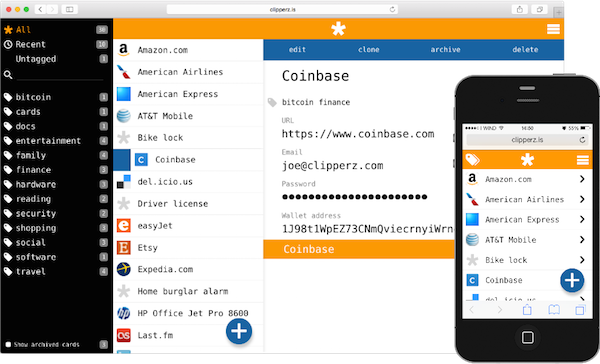Tap the bookmarks icon in phone toolbar
Viewport: 600px width, 364px height.
click(x=554, y=310)
